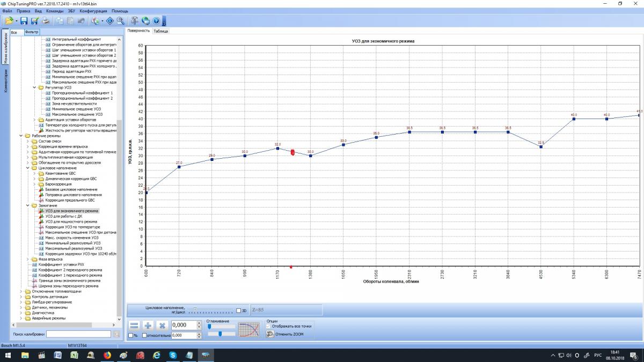Switch to the 'Фильтр' tab
The height and width of the screenshot is (362, 644).
pyautogui.click(x=32, y=33)
